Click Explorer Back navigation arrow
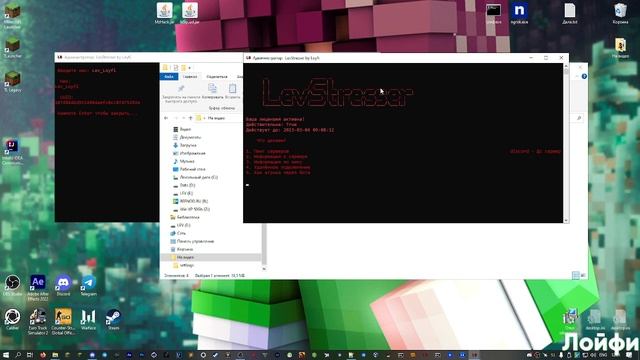Viewport: 640px width, 360px height. [x=166, y=118]
